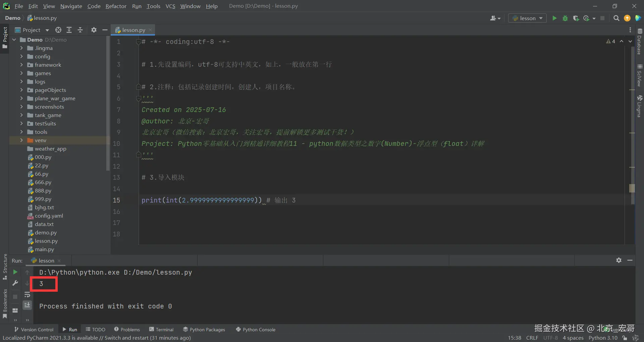Hide the Run tool window

click(630, 260)
